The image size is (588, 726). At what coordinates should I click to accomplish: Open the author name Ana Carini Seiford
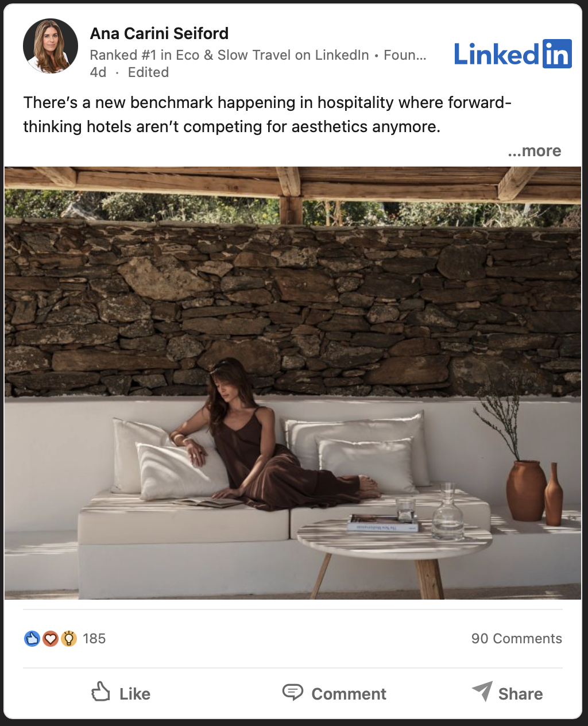coord(159,33)
